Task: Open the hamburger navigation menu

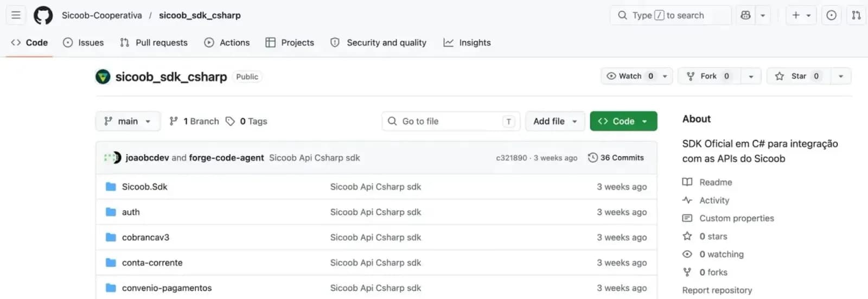Action: tap(16, 15)
